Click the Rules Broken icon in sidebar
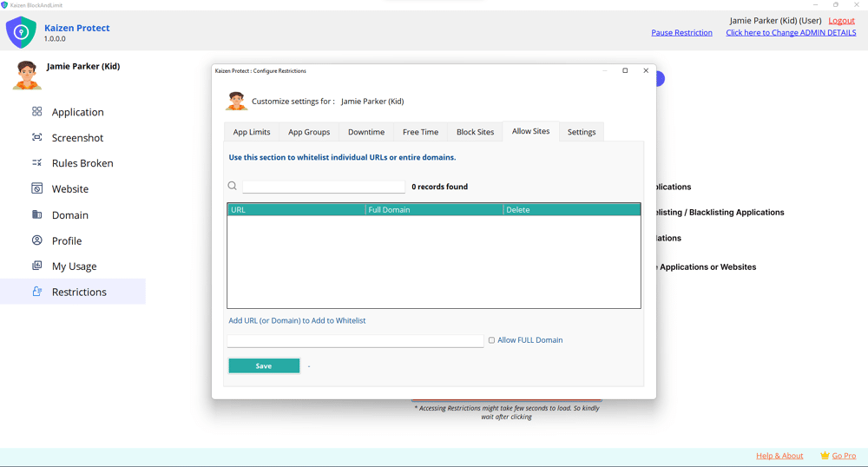868x467 pixels. [x=36, y=163]
